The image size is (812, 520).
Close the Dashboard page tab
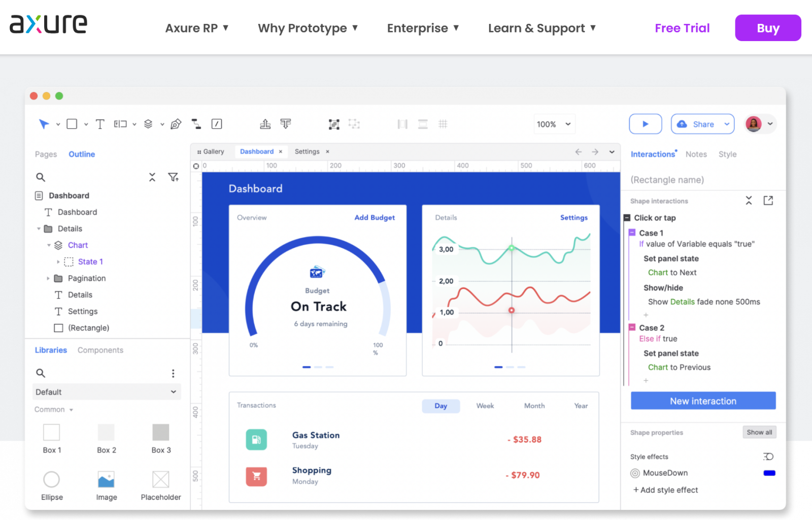(x=280, y=152)
